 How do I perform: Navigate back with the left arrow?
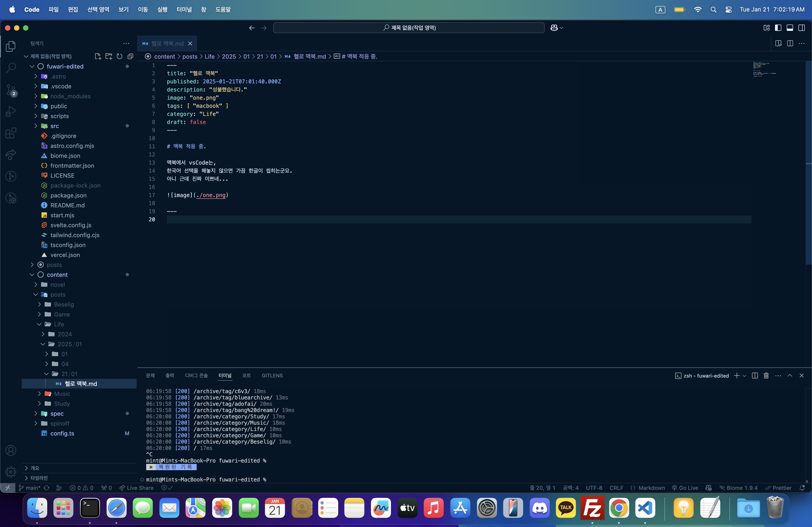pyautogui.click(x=252, y=27)
